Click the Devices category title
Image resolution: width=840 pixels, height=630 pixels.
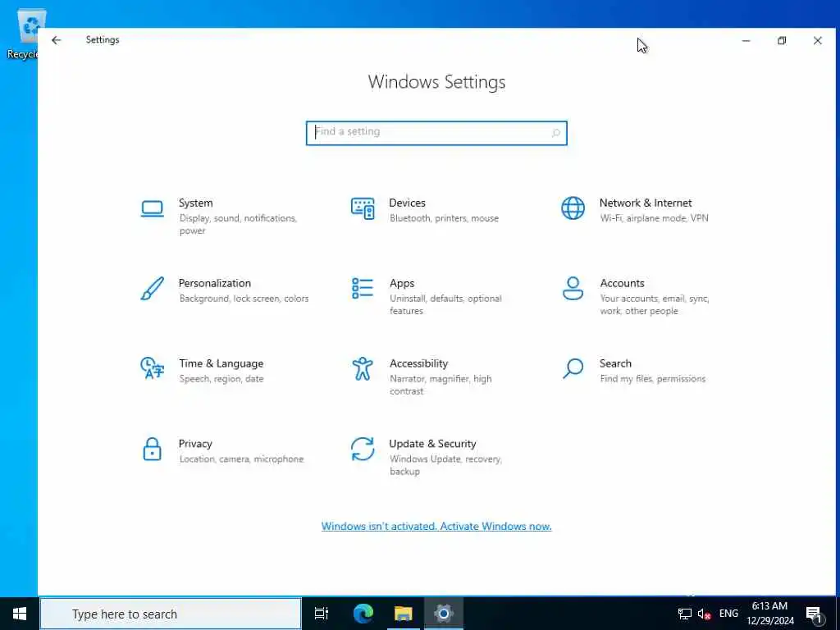(x=407, y=203)
